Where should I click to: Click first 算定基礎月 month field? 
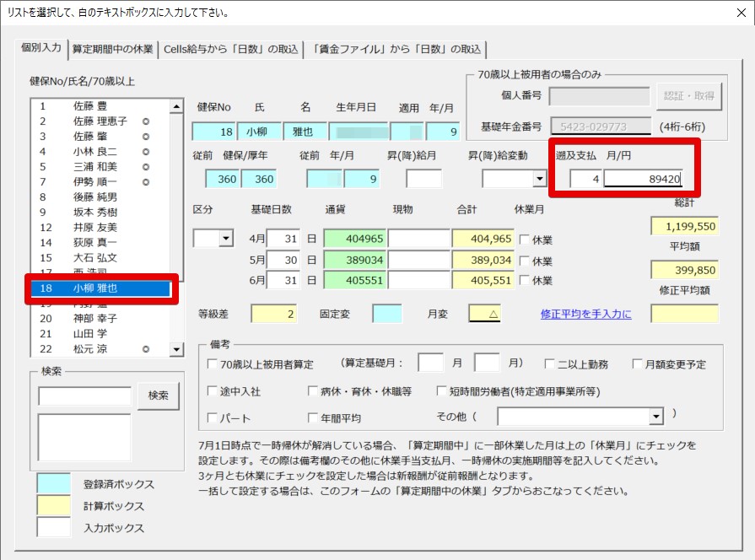click(x=431, y=363)
